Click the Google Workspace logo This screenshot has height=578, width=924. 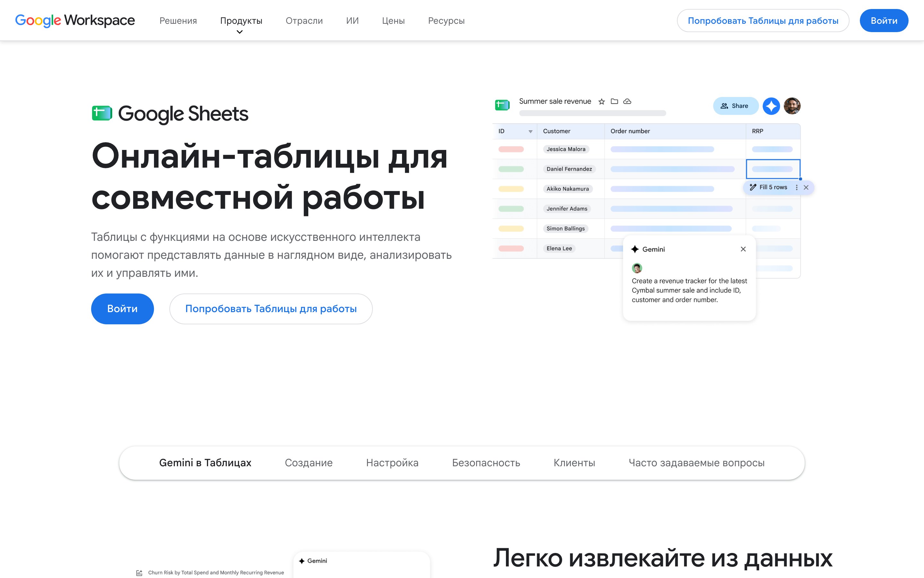(x=75, y=20)
